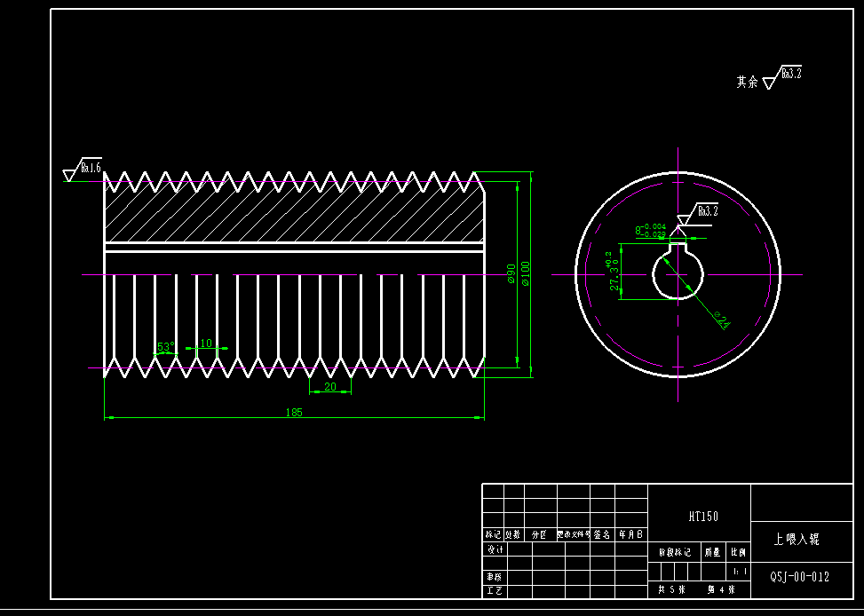Click the 10 tooth width dimension

coord(206,344)
